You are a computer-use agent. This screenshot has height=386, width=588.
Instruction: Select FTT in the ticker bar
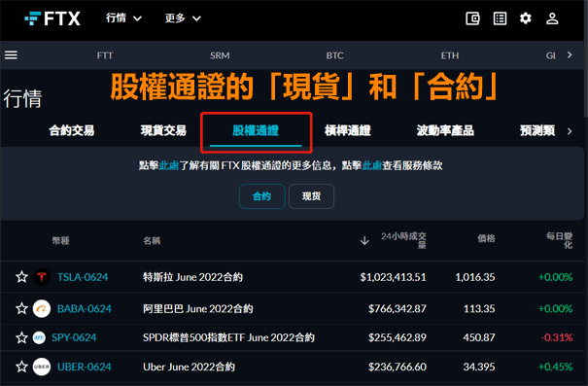[x=105, y=55]
